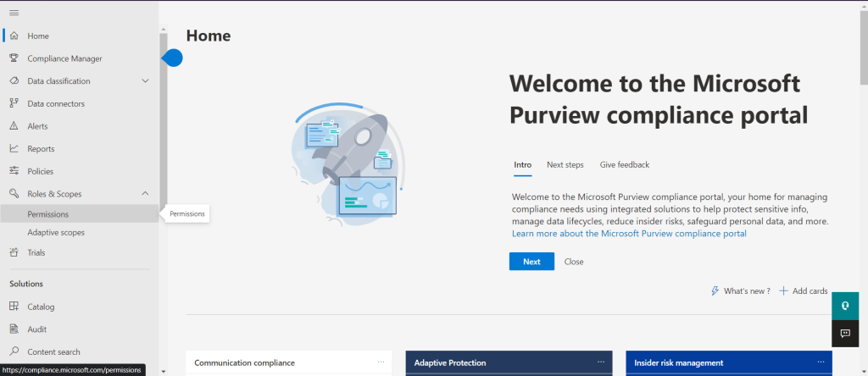This screenshot has width=868, height=376.
Task: Click the main page vertical scrollbar thumb
Action: [864, 47]
